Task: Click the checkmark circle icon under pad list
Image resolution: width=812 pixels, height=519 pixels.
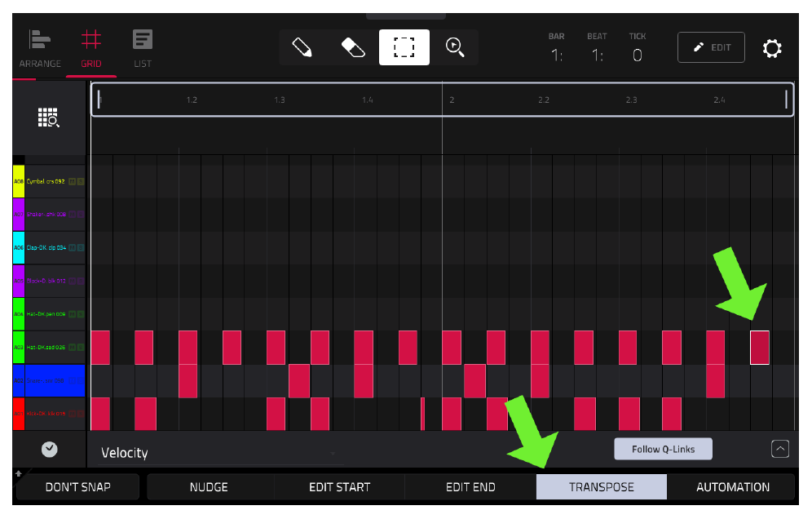Action: [50, 449]
